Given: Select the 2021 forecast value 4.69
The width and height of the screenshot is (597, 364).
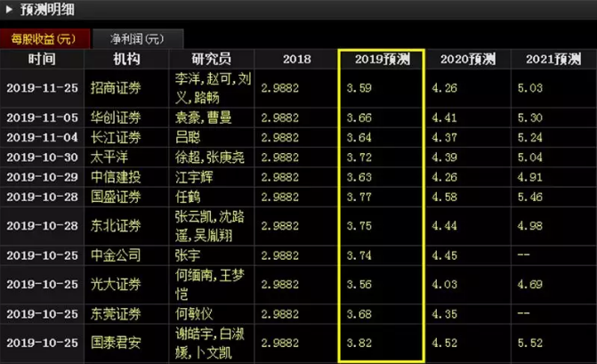Looking at the screenshot, I should [x=530, y=284].
